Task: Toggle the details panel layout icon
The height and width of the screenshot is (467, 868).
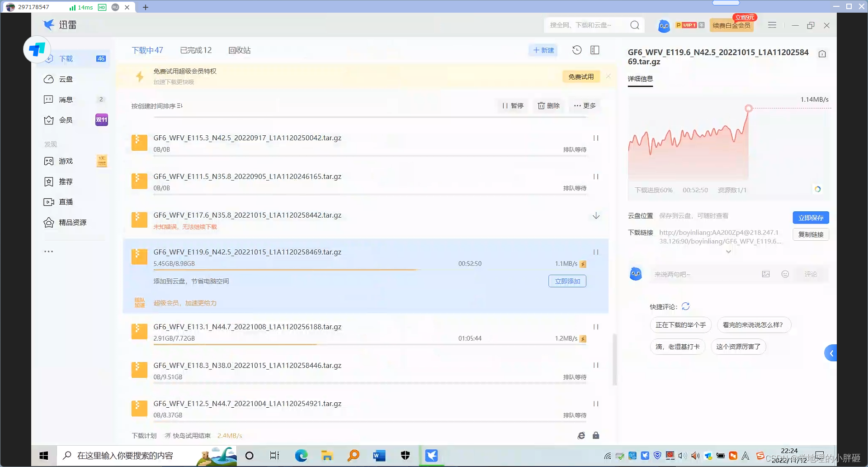Action: coord(595,50)
